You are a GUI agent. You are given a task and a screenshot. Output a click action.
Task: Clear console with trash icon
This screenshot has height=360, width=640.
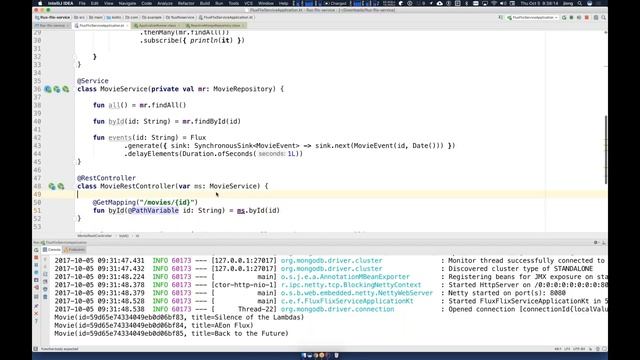(45, 297)
